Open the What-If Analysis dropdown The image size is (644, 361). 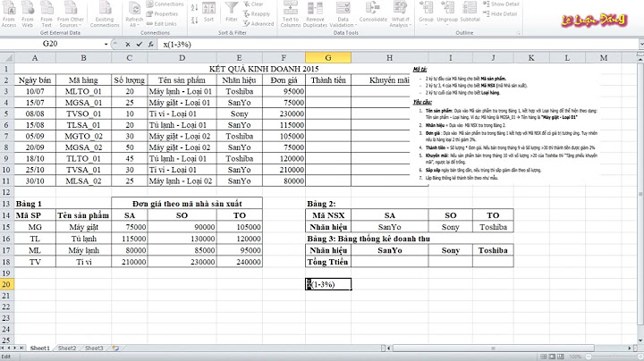401,14
